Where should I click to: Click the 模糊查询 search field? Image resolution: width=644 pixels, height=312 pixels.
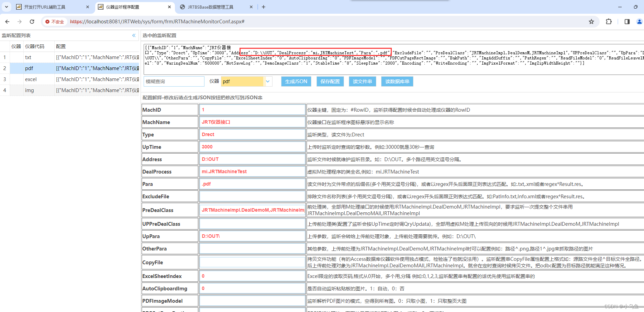click(x=174, y=81)
